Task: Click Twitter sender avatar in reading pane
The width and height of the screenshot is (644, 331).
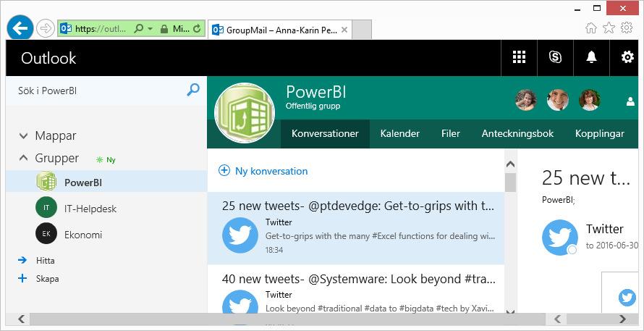Action: [560, 238]
